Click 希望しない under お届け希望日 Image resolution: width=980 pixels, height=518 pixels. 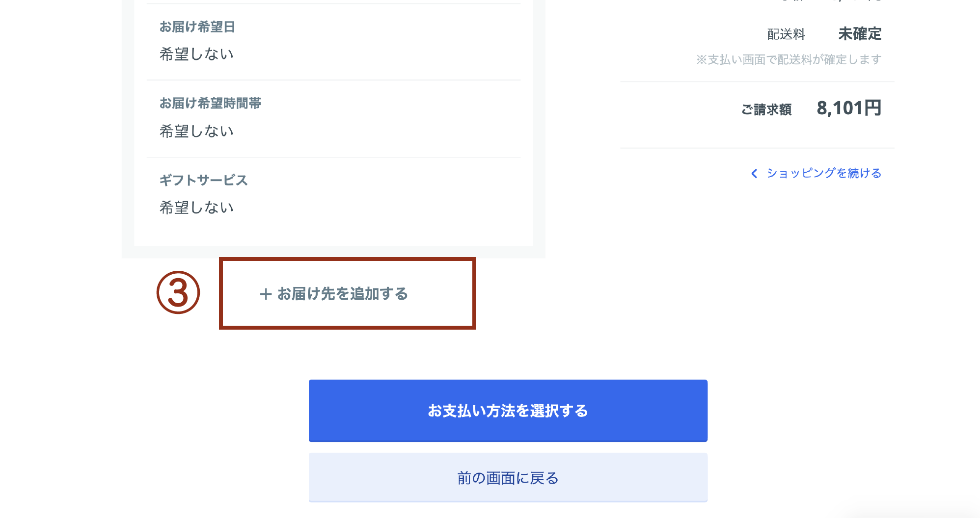click(196, 54)
